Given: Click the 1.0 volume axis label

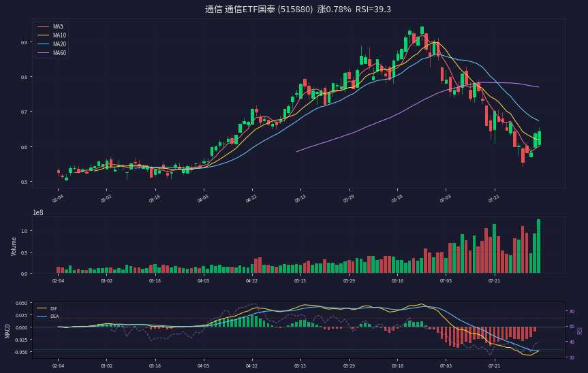Looking at the screenshot, I should [x=24, y=231].
